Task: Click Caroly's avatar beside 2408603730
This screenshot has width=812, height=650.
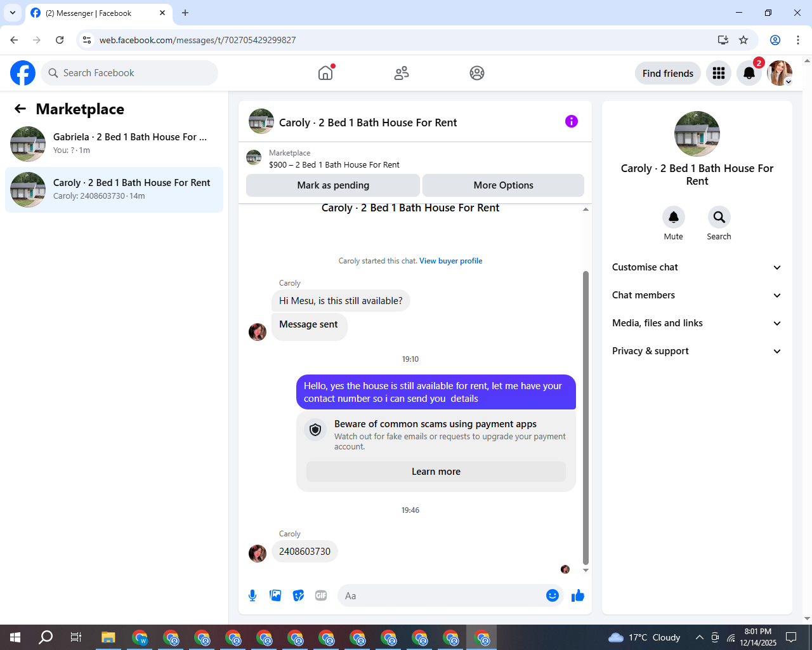Action: click(x=258, y=553)
